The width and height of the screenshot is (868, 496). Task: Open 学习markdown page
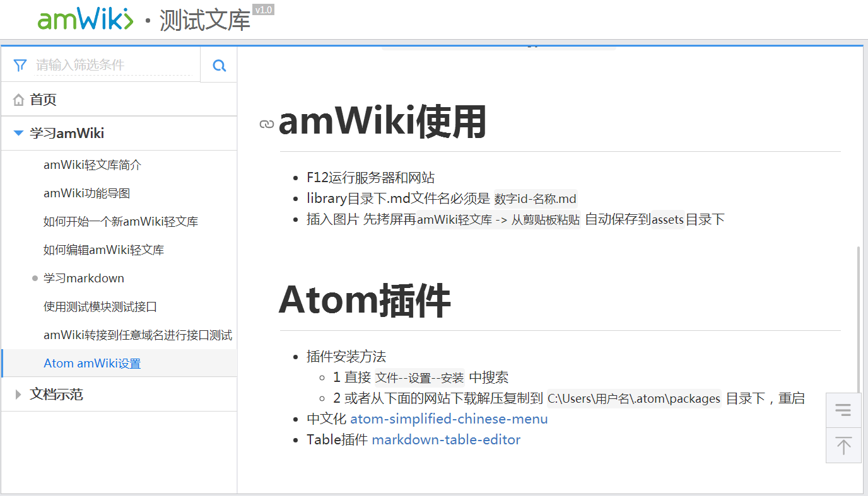[x=83, y=279]
